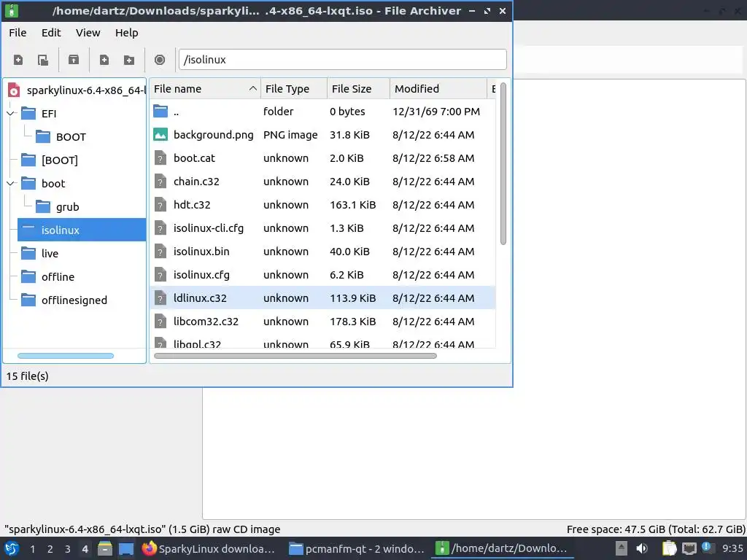Open the File menu
747x560 pixels.
point(18,33)
